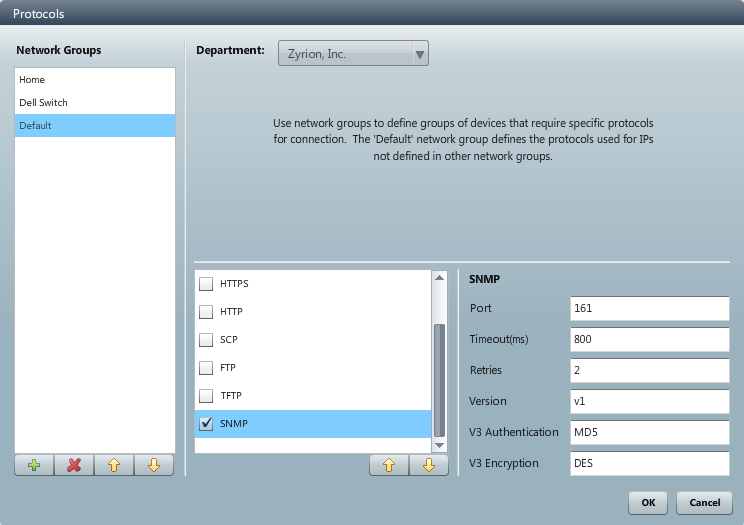Click the V3 Authentication MD5 field

pyautogui.click(x=649, y=432)
